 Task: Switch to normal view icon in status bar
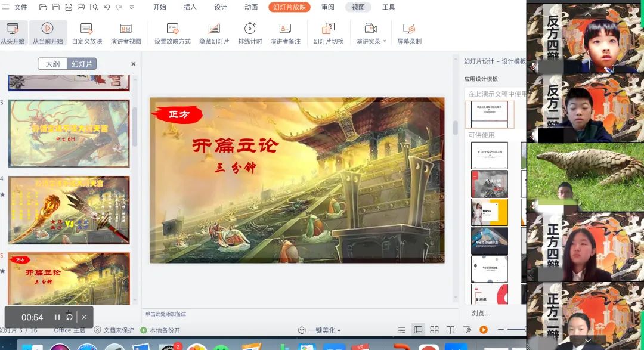click(418, 330)
